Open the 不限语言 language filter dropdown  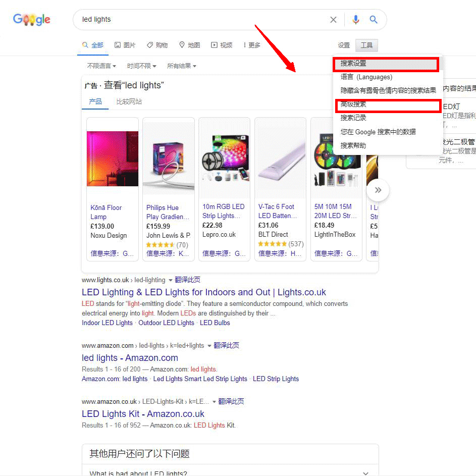(101, 66)
